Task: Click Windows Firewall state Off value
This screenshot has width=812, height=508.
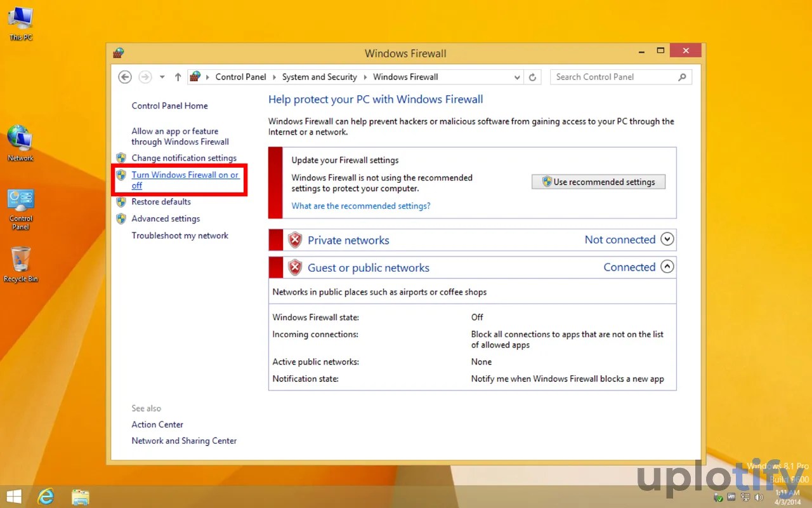Action: click(x=477, y=317)
